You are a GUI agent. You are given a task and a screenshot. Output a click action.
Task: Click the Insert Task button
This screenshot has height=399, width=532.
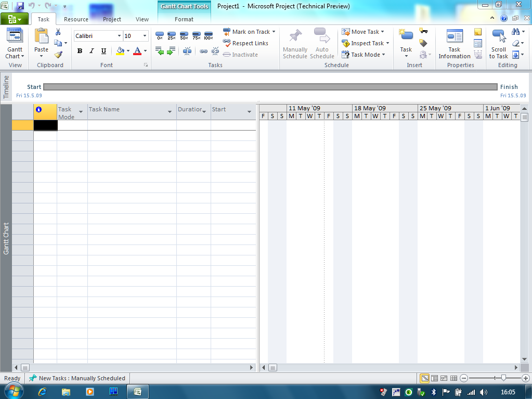pos(406,43)
